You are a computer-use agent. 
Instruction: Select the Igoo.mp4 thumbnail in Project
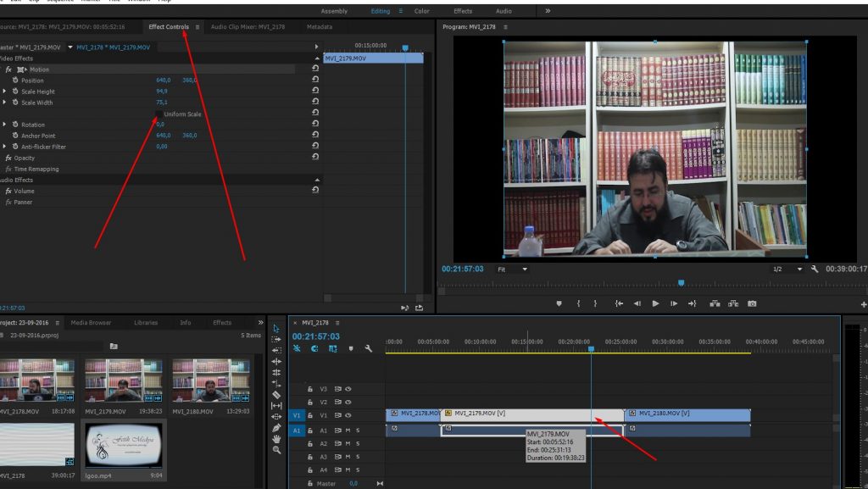coord(124,445)
